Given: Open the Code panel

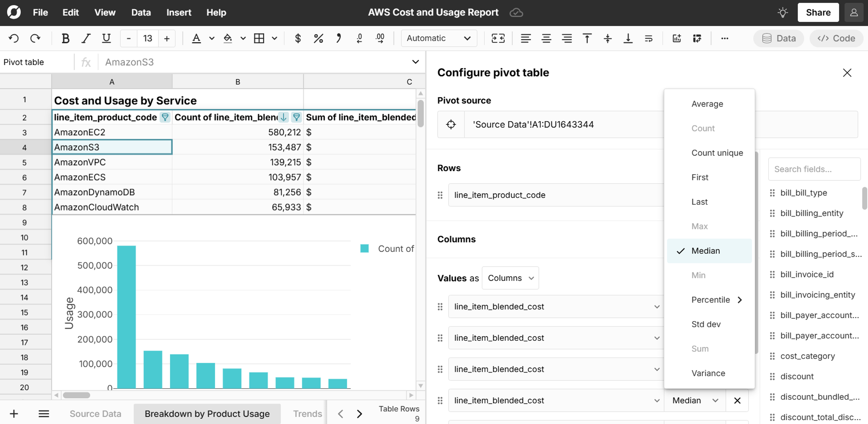Looking at the screenshot, I should click(x=836, y=38).
